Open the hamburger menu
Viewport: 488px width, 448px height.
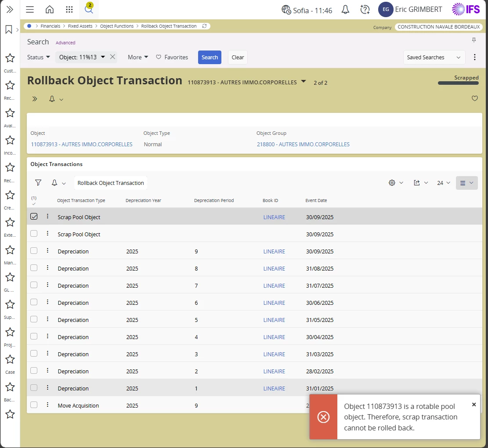[x=30, y=10]
